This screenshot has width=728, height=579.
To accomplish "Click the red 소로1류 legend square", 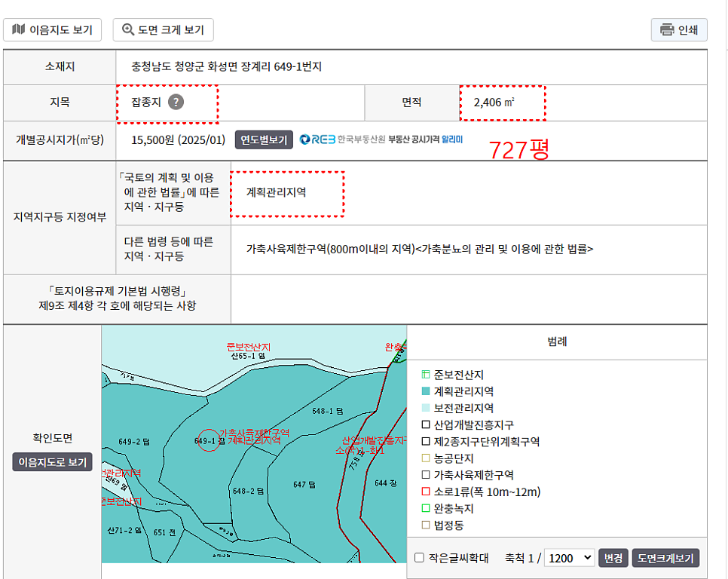I will 426,492.
